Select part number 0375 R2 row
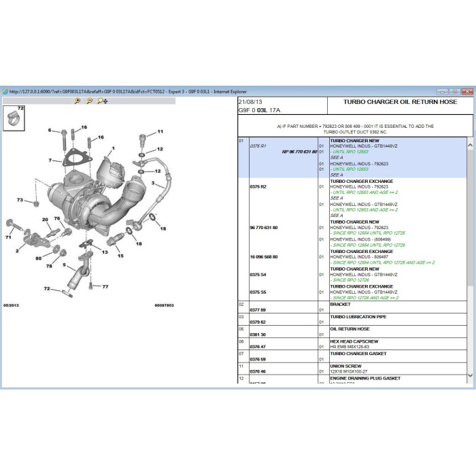This screenshot has height=476, width=476. [x=352, y=199]
